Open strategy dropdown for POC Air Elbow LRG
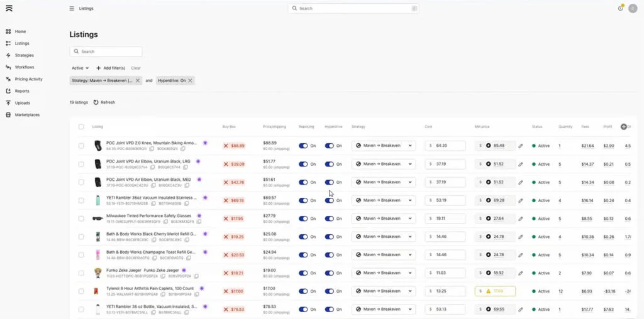Screen dimensions: 644x319 point(384,164)
